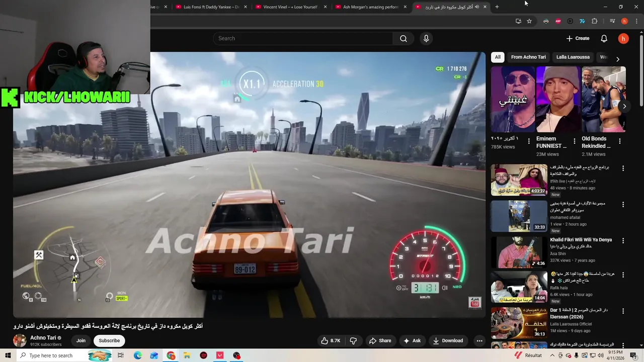Switch to Ash Morgan's amazing performance tab
The image size is (644, 362).
(x=370, y=7)
